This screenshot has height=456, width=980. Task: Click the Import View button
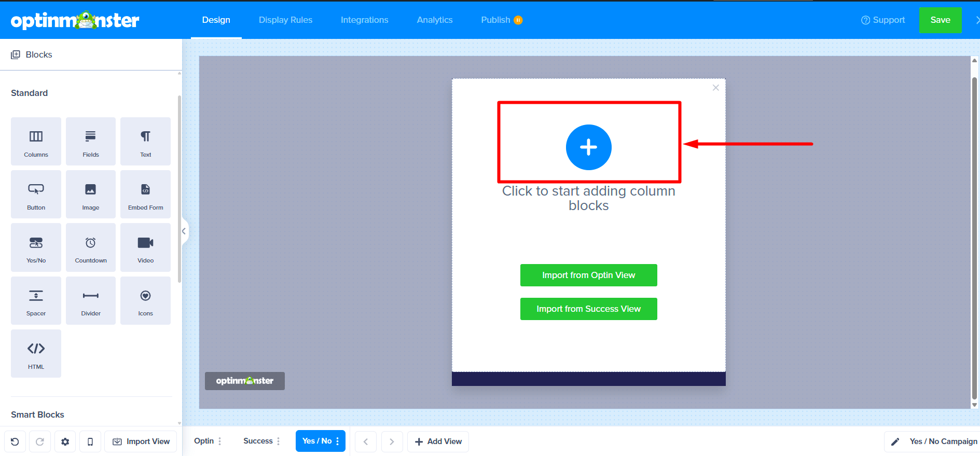[x=141, y=441]
